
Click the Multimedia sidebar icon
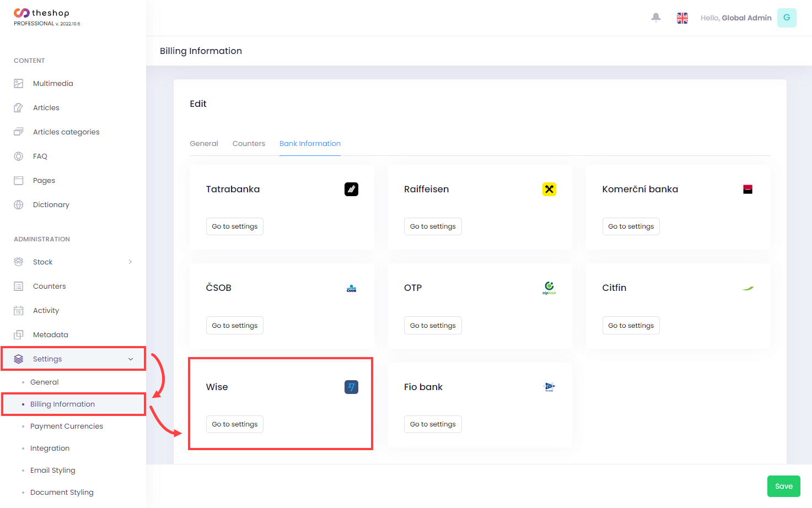click(19, 84)
